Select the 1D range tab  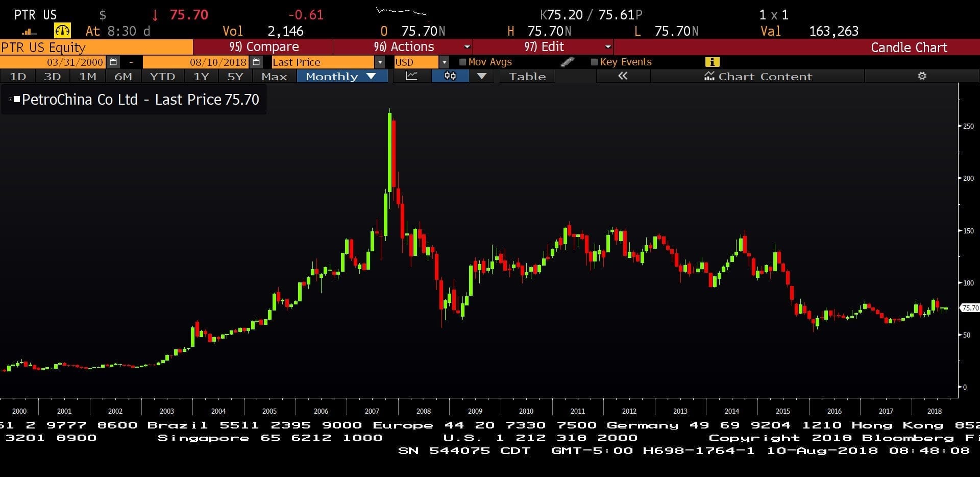click(x=18, y=76)
